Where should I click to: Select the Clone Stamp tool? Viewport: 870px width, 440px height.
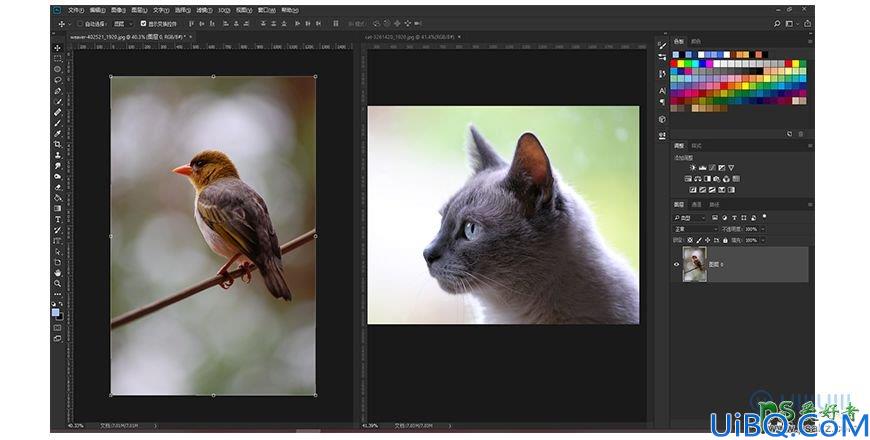[58, 155]
